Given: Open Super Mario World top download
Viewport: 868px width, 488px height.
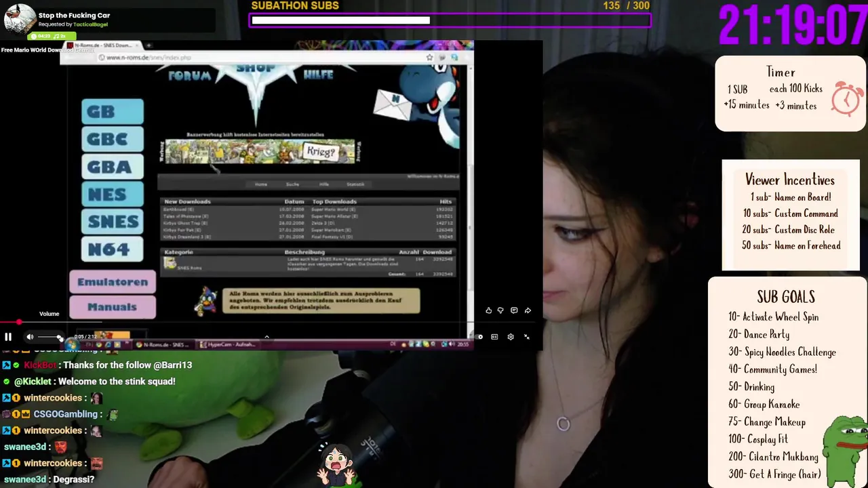Looking at the screenshot, I should click(x=334, y=209).
